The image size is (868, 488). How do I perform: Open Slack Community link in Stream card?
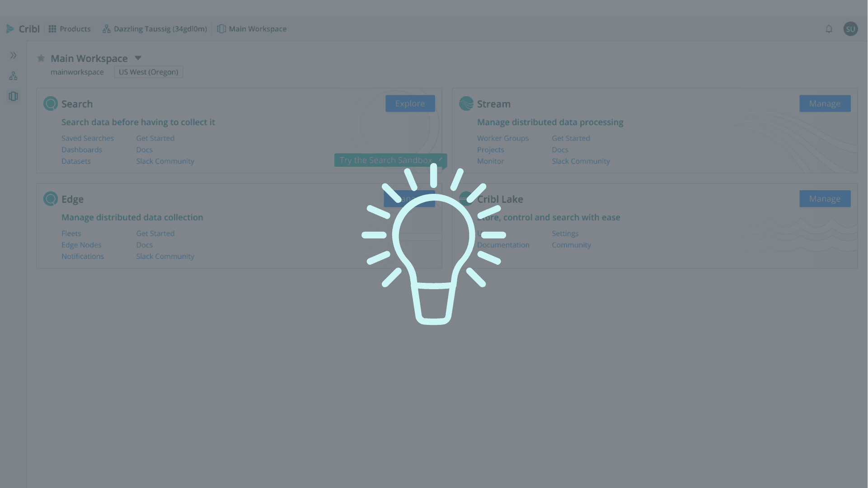tap(581, 161)
